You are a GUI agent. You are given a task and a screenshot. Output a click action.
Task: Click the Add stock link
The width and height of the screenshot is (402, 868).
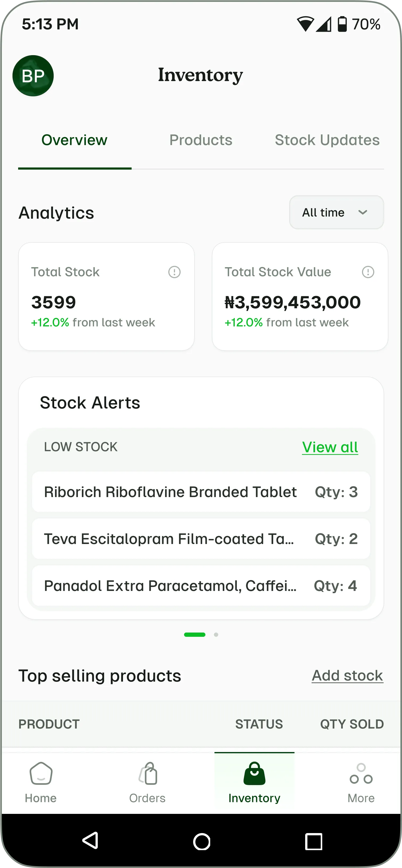point(347,675)
